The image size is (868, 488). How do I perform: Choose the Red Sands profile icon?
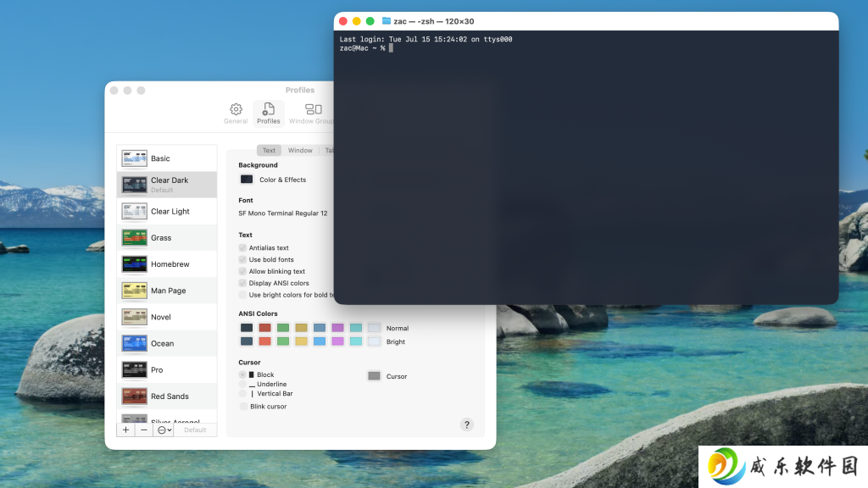[x=134, y=396]
